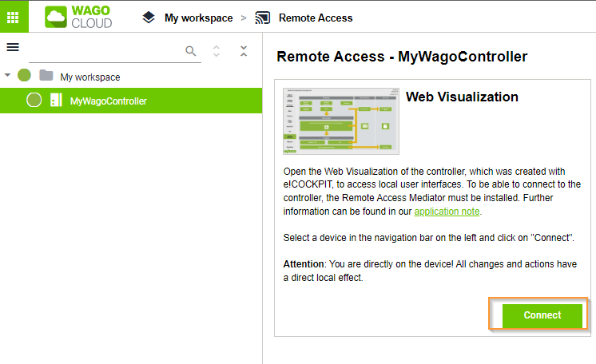Expand all tree nodes icon
The height and width of the screenshot is (364, 596).
click(x=217, y=51)
